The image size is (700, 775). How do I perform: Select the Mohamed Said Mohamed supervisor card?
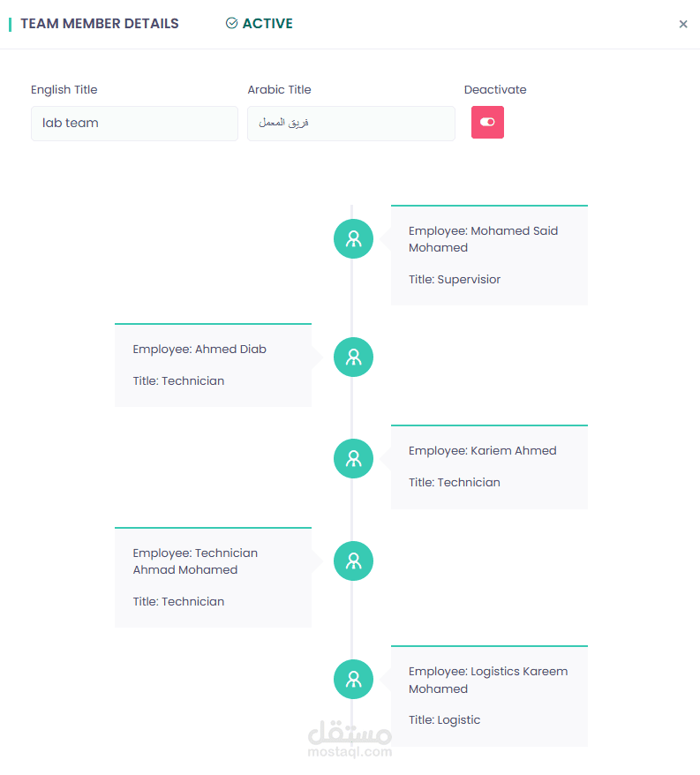[x=489, y=255]
